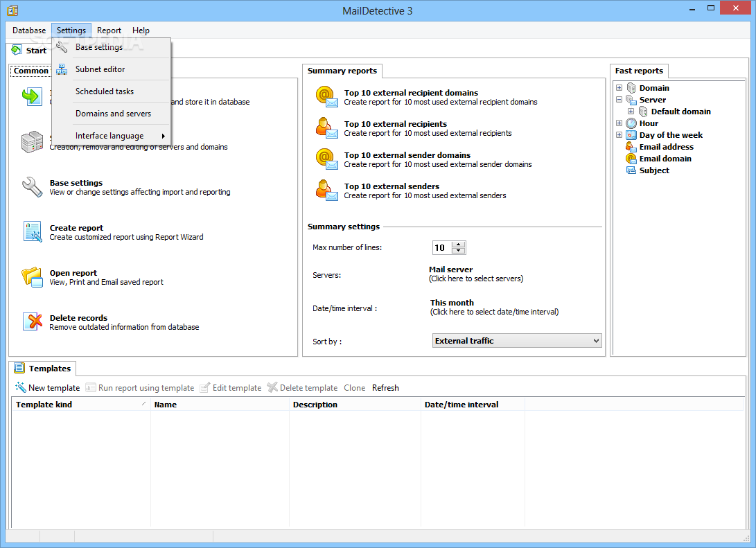Click the icon for Top 10 external recipient domains
Screen dimensions: 756x548
[x=327, y=97]
